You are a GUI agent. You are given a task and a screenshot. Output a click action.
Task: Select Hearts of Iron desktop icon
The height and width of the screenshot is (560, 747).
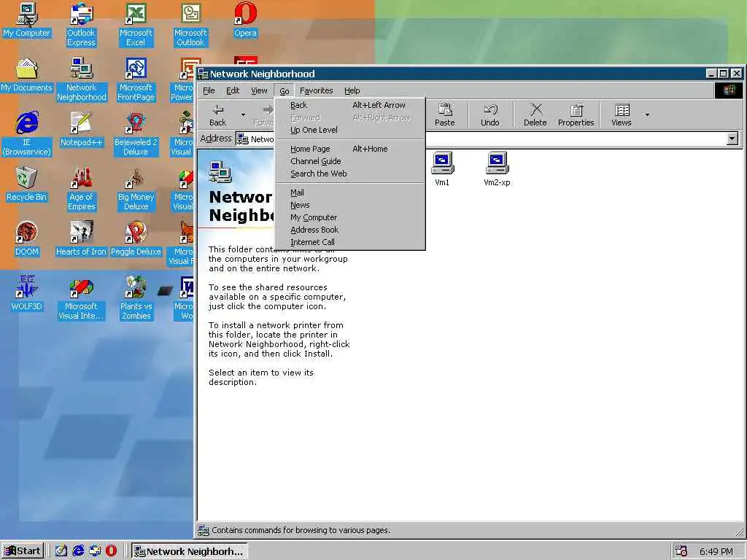click(x=81, y=239)
